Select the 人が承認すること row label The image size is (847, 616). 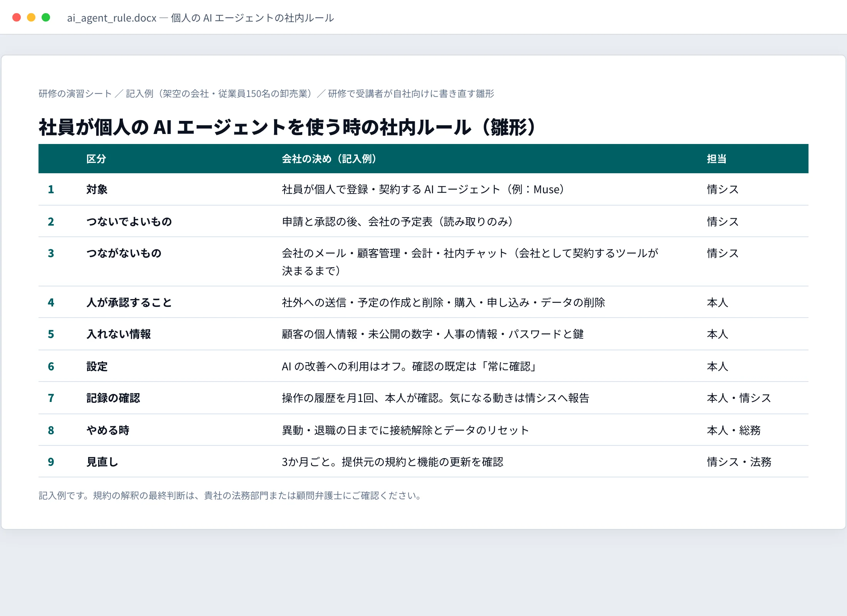[129, 302]
